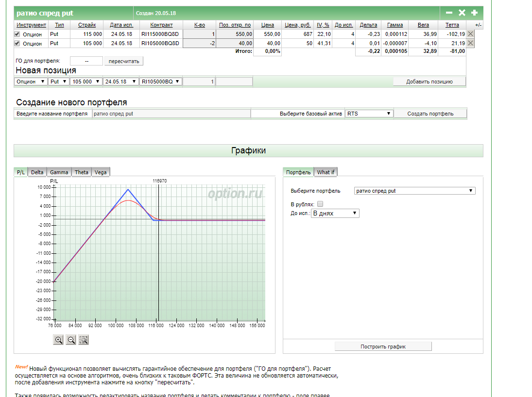532x397 pixels.
Task: Open the expiry date dropdown 24.05.18
Action: click(x=120, y=82)
